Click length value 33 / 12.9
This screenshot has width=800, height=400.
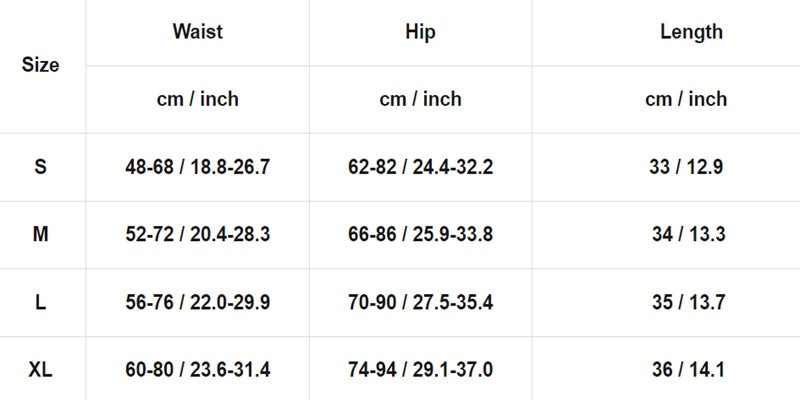(686, 167)
